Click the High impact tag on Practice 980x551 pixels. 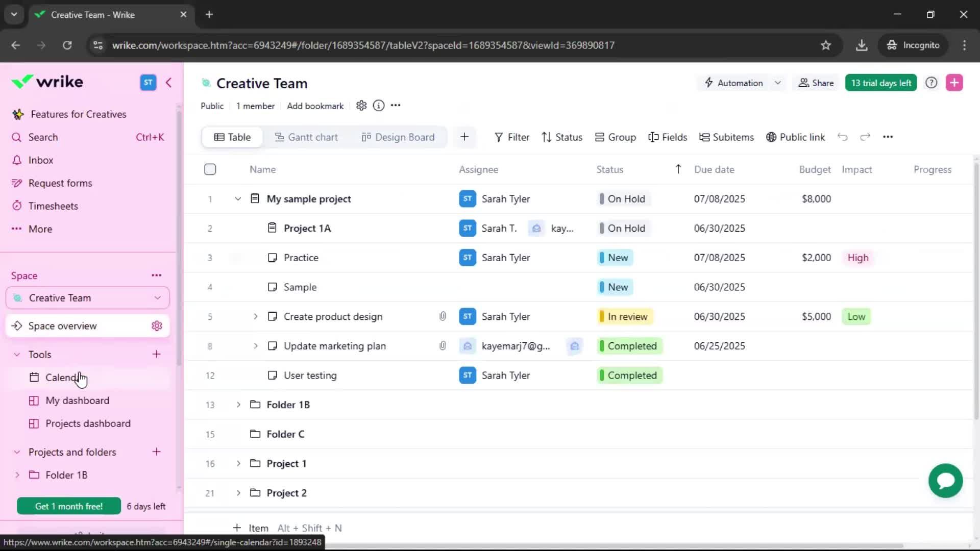(x=858, y=258)
